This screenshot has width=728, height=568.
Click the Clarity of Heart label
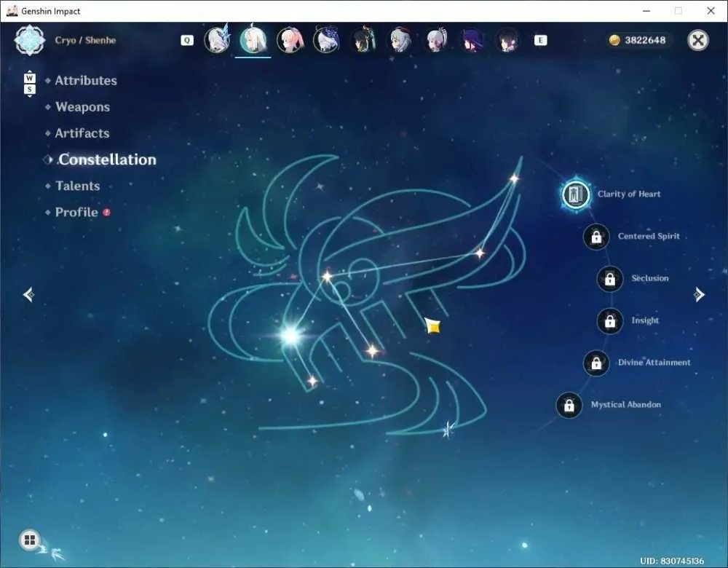(629, 194)
